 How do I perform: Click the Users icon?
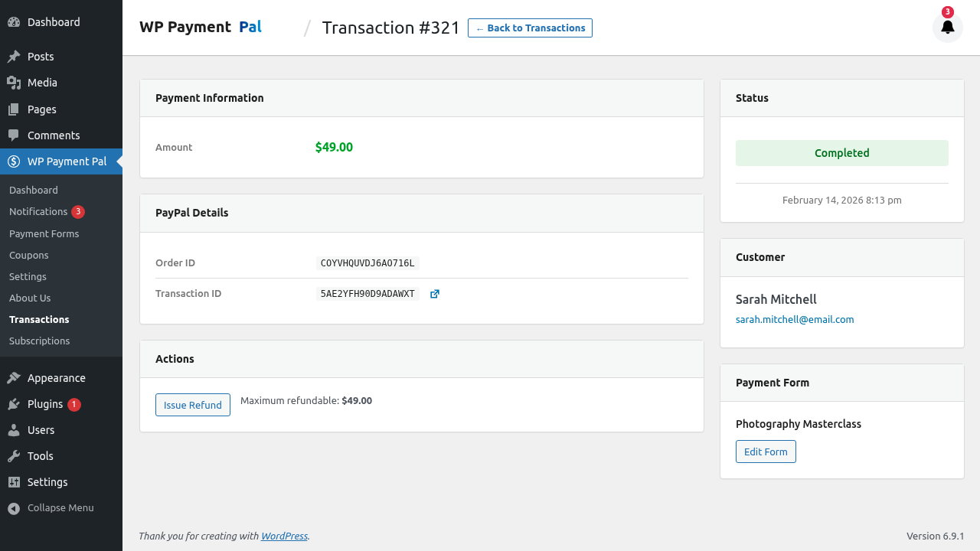(13, 429)
